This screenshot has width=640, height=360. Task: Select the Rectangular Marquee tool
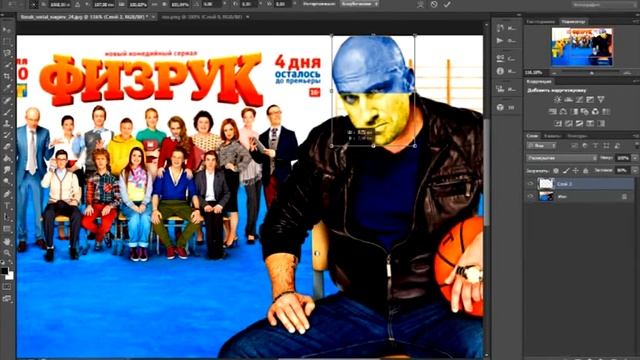pos(7,42)
